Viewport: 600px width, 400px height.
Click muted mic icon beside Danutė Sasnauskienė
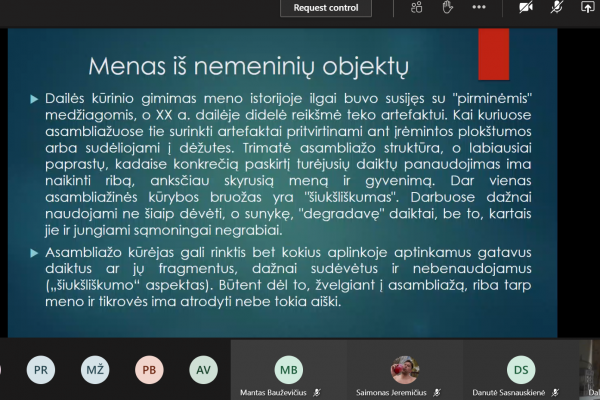(555, 393)
